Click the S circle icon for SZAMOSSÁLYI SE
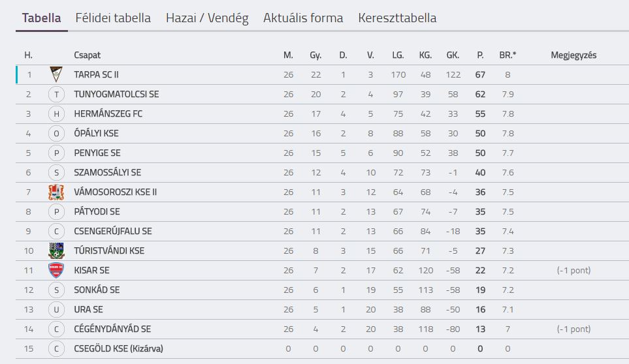The image size is (629, 364). [x=56, y=173]
